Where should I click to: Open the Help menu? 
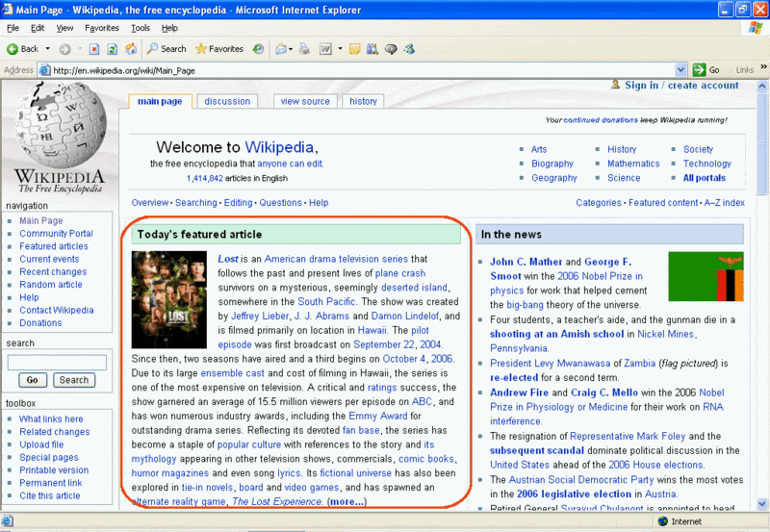pyautogui.click(x=169, y=28)
